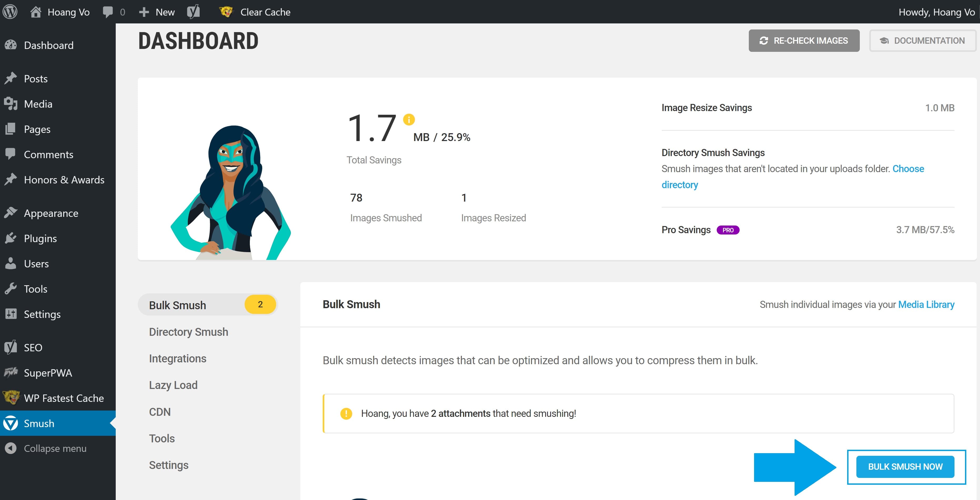The height and width of the screenshot is (500, 980).
Task: Click the Dashboard gauge icon in sidebar
Action: [x=11, y=45]
